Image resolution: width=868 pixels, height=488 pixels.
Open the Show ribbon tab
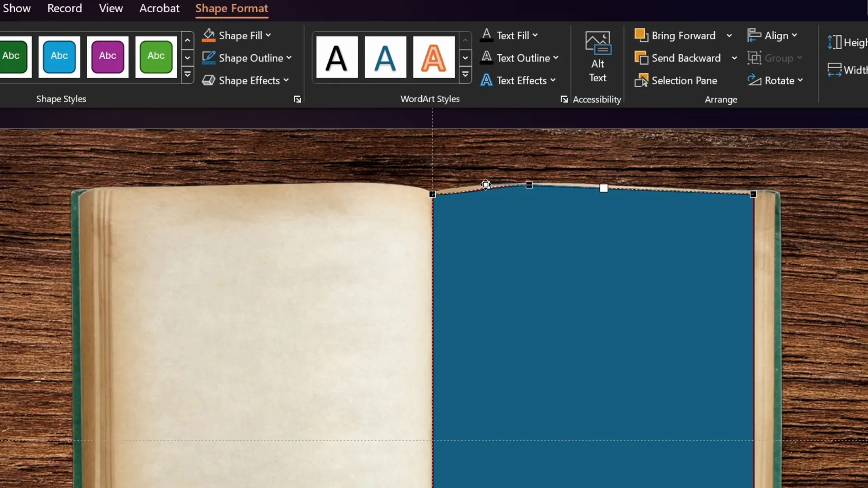pos(17,8)
